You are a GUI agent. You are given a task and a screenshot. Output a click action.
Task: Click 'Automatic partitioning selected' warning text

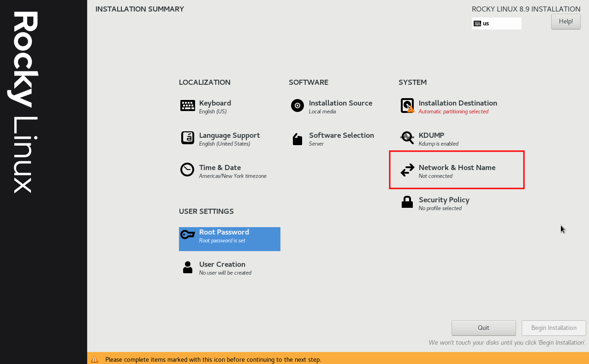click(x=453, y=112)
